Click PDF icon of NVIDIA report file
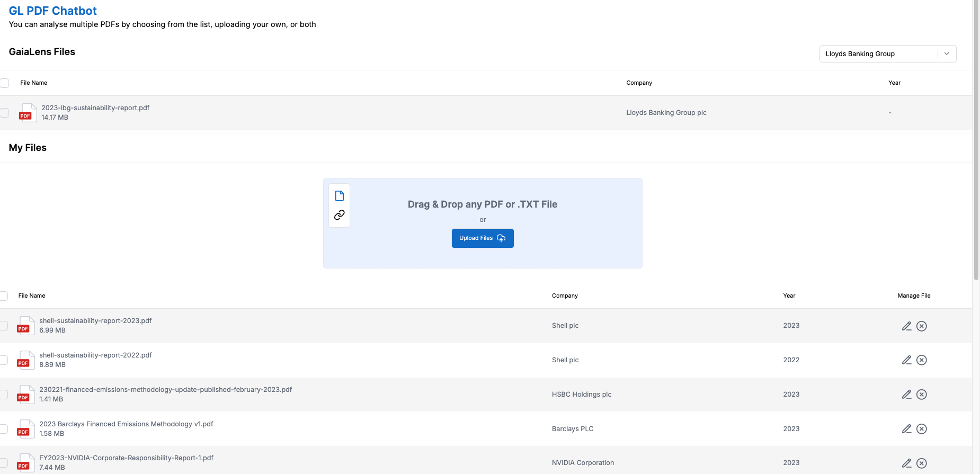Image resolution: width=980 pixels, height=474 pixels. (25, 462)
